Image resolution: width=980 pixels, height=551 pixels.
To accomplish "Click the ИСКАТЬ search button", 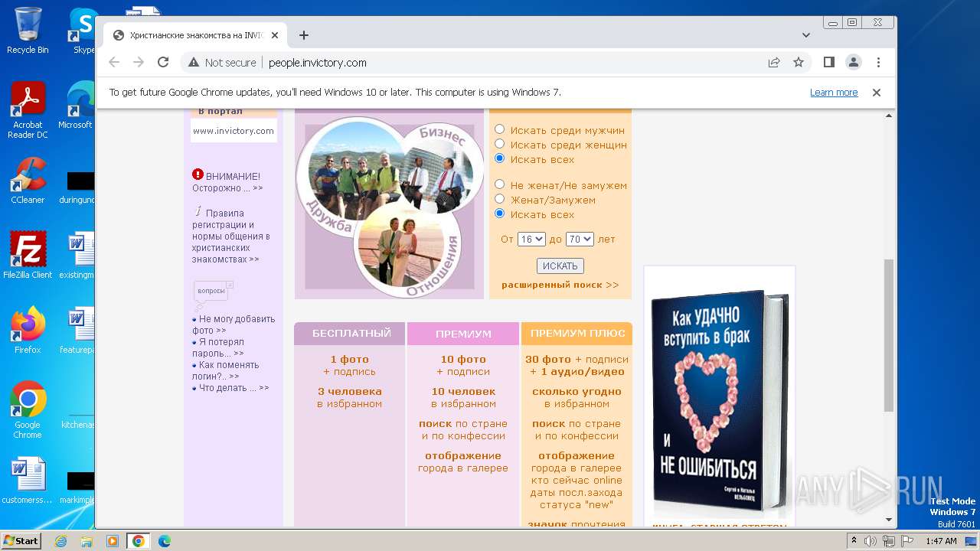I will tap(560, 266).
